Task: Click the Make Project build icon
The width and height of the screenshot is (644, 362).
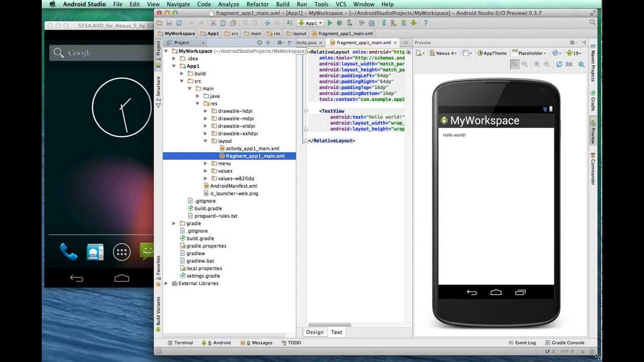Action: (289, 23)
